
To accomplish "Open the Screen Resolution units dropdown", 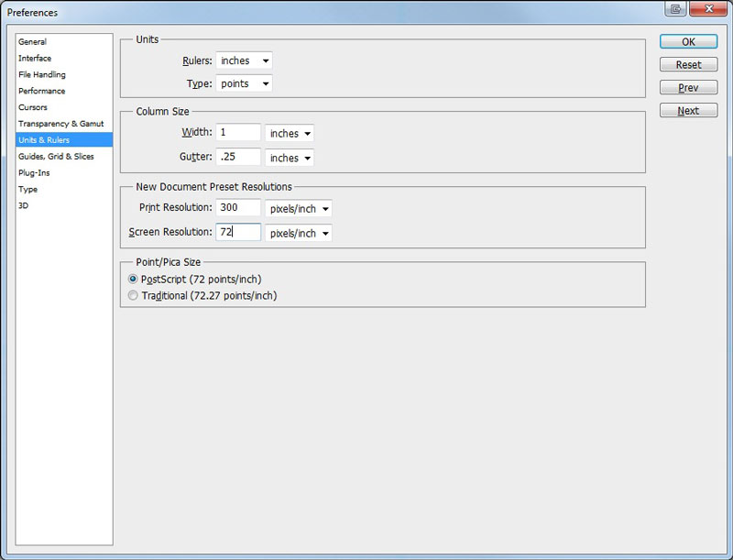I will pos(298,233).
